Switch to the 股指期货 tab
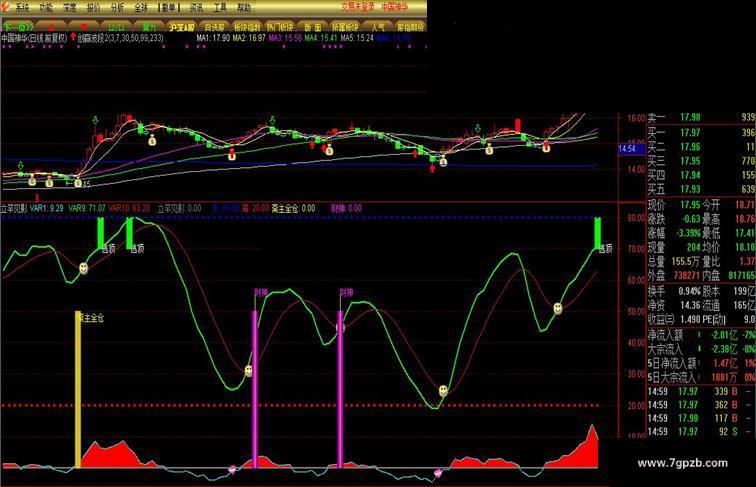The image size is (756, 487). click(x=410, y=27)
